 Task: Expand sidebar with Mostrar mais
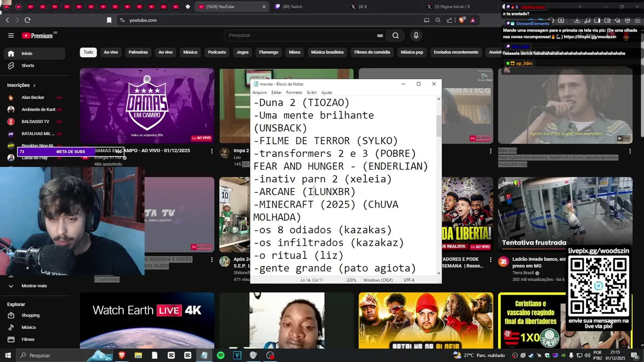click(x=33, y=286)
